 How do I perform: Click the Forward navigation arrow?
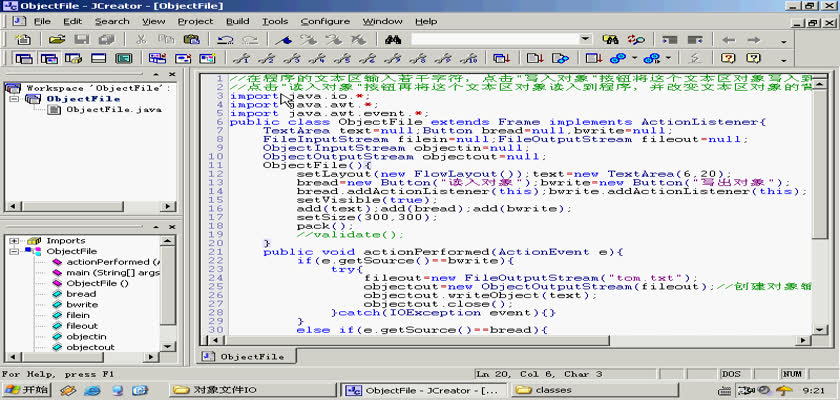[x=754, y=40]
